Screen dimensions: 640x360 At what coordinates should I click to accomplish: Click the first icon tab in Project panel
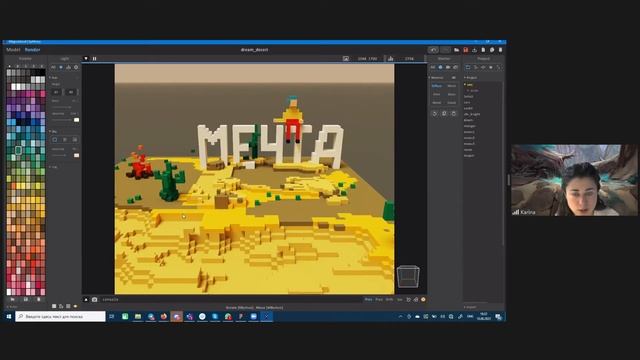click(468, 67)
